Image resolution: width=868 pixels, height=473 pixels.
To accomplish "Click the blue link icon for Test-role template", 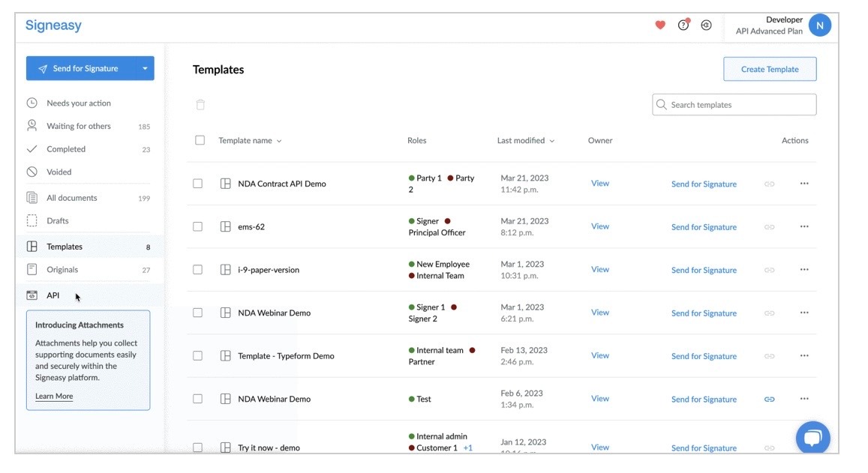I will click(x=770, y=400).
